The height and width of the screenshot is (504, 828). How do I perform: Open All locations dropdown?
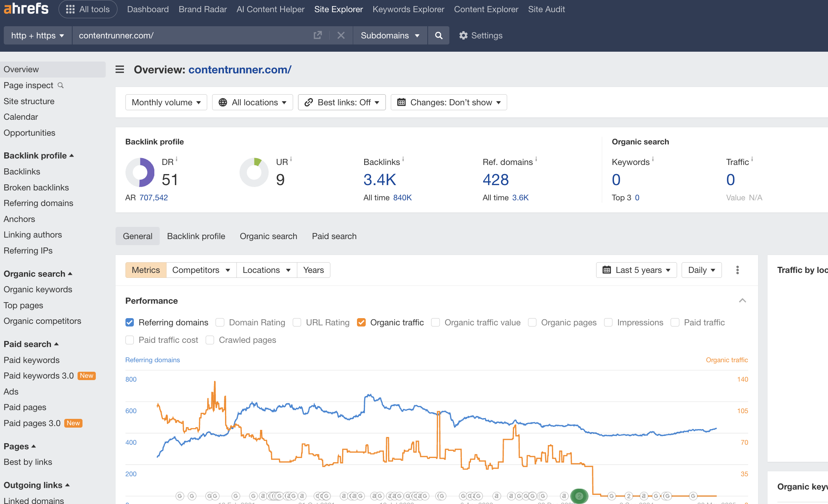coord(252,102)
